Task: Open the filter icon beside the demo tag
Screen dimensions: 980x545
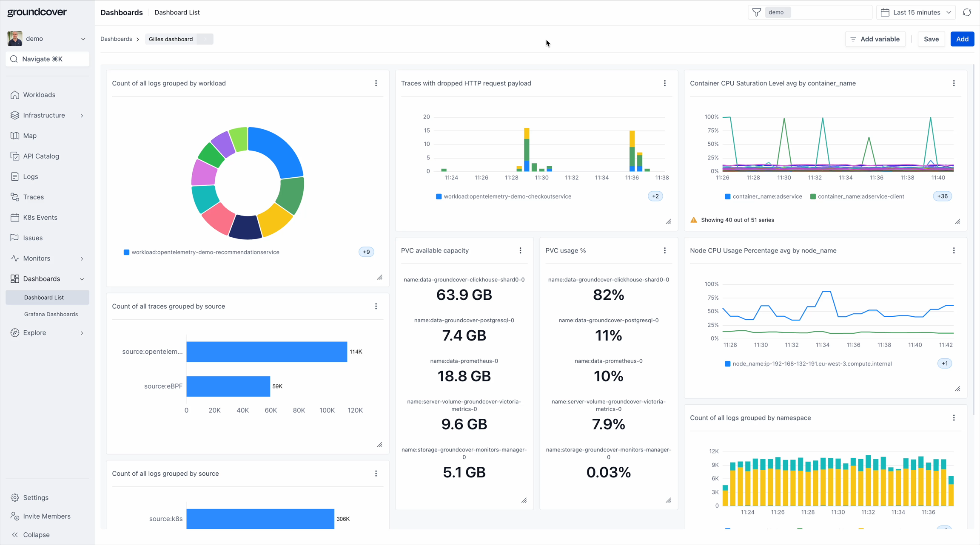Action: click(x=757, y=12)
